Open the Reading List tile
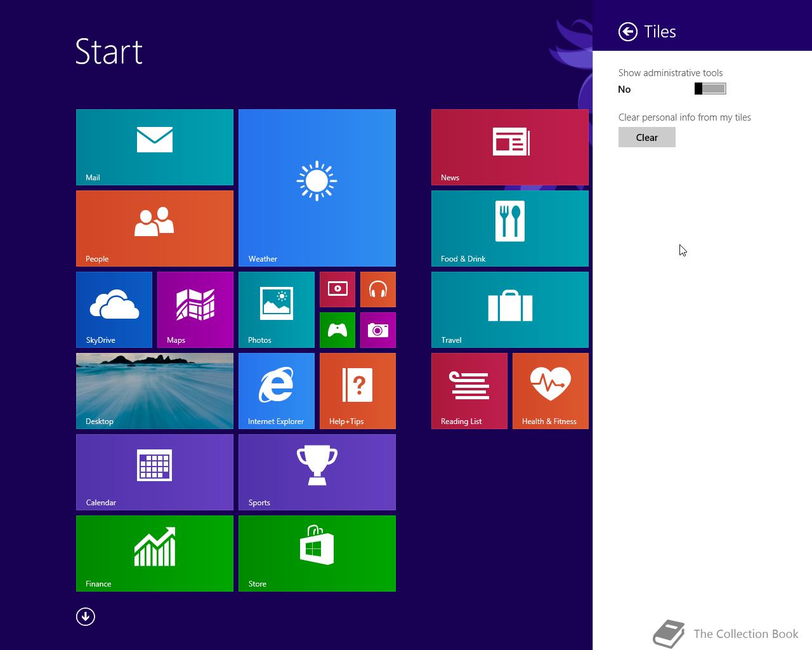Screen dimensions: 812x650 coord(469,391)
